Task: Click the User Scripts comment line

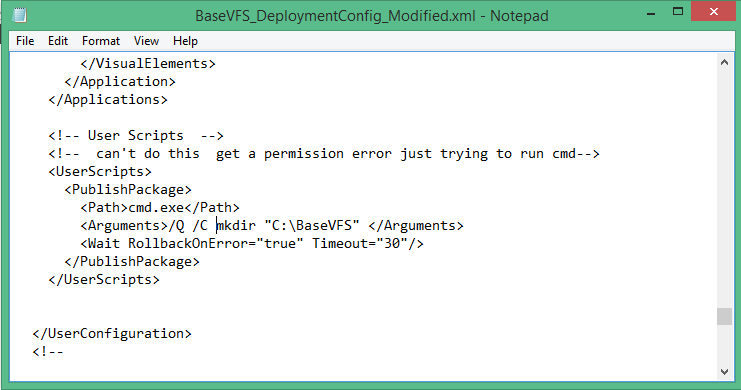Action: tap(136, 136)
